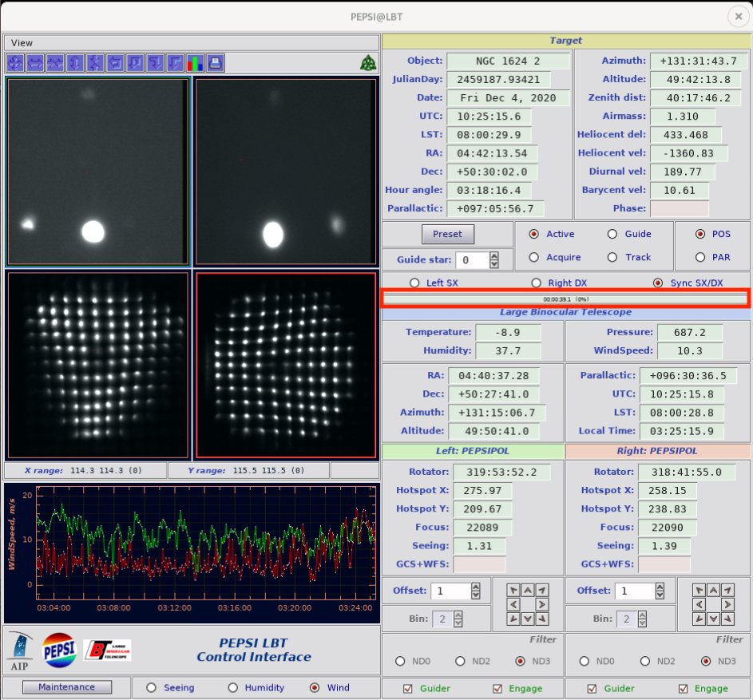Open the View menu
753x700 pixels.
click(x=22, y=43)
